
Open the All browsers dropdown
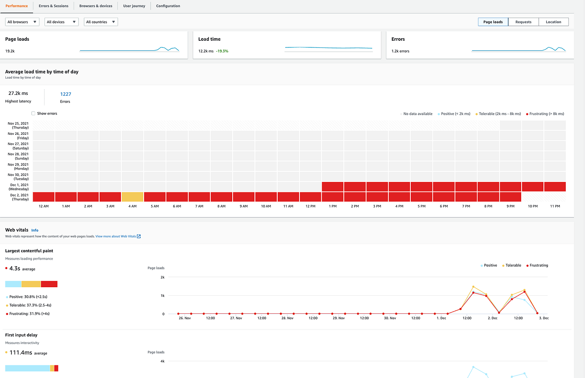click(x=21, y=21)
